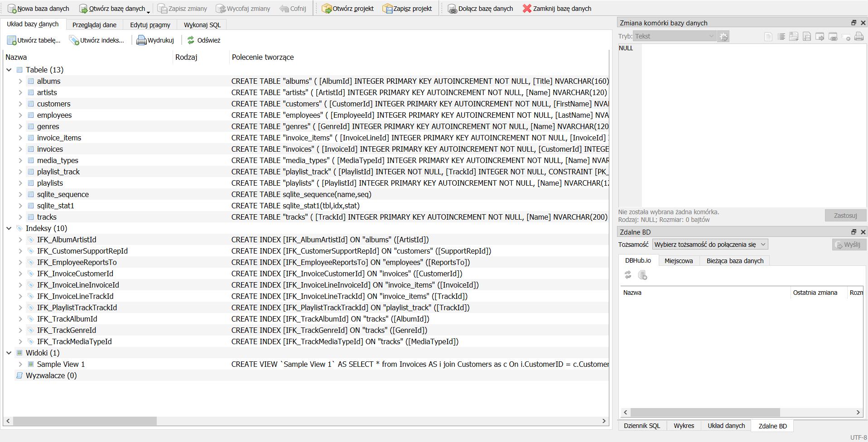Screen dimensions: 868x442
Task: Switch to the Przeglądaj dane tab
Action: point(94,25)
